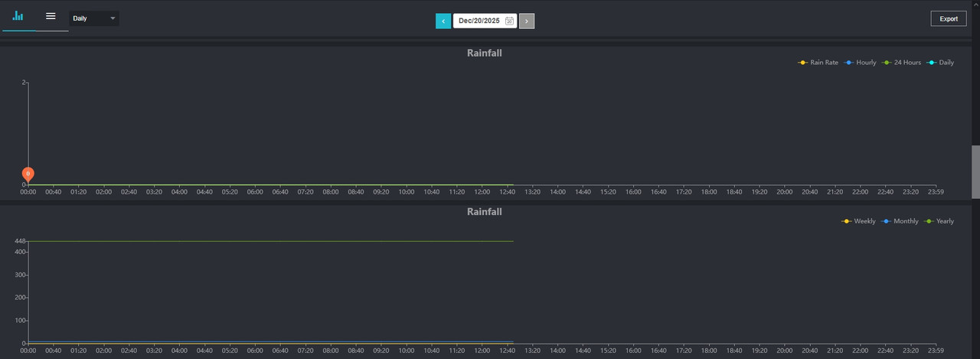Click the orange 0 data marker pin

click(28, 175)
